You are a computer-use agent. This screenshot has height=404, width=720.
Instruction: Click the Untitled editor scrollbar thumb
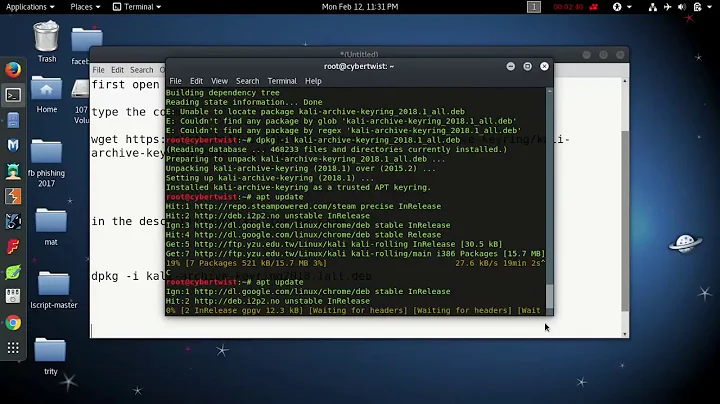(625, 220)
